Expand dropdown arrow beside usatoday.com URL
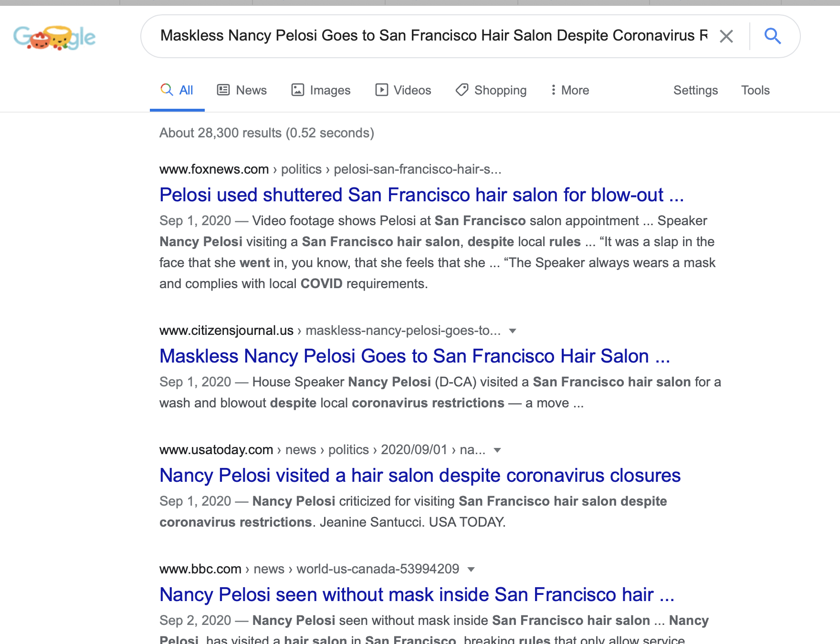This screenshot has width=840, height=644. pyautogui.click(x=497, y=450)
